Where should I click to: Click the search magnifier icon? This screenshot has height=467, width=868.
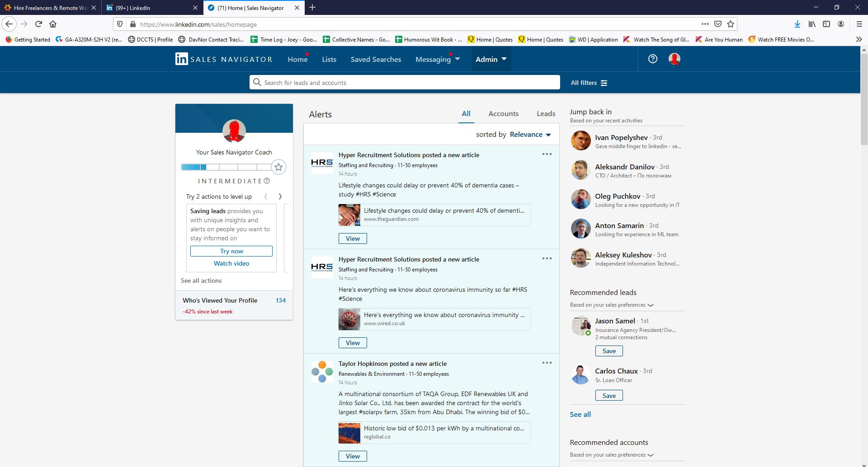257,82
